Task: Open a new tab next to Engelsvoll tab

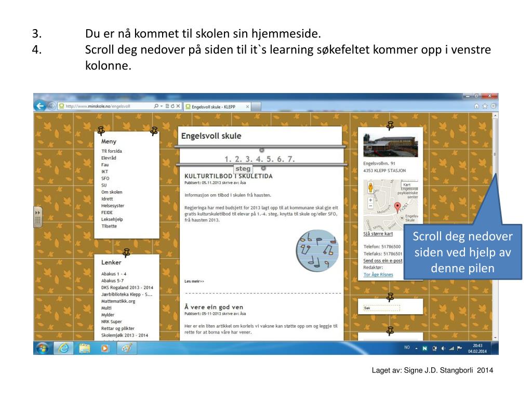Action: (257, 107)
